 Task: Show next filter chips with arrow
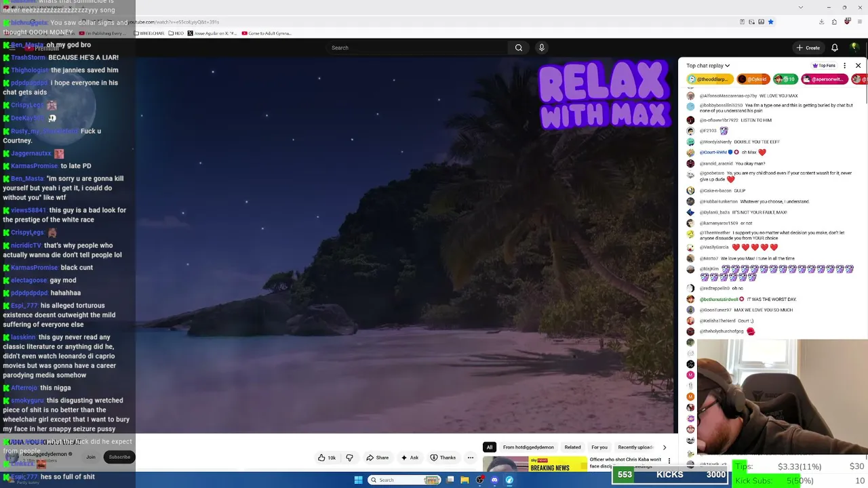pyautogui.click(x=665, y=447)
